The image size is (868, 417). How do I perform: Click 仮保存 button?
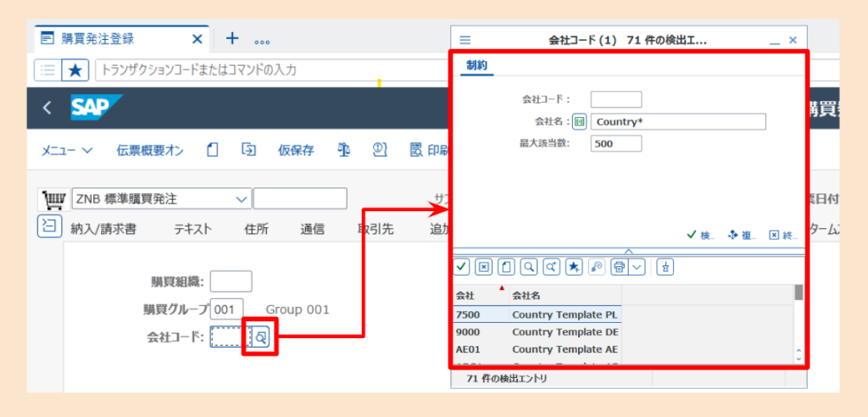[296, 151]
